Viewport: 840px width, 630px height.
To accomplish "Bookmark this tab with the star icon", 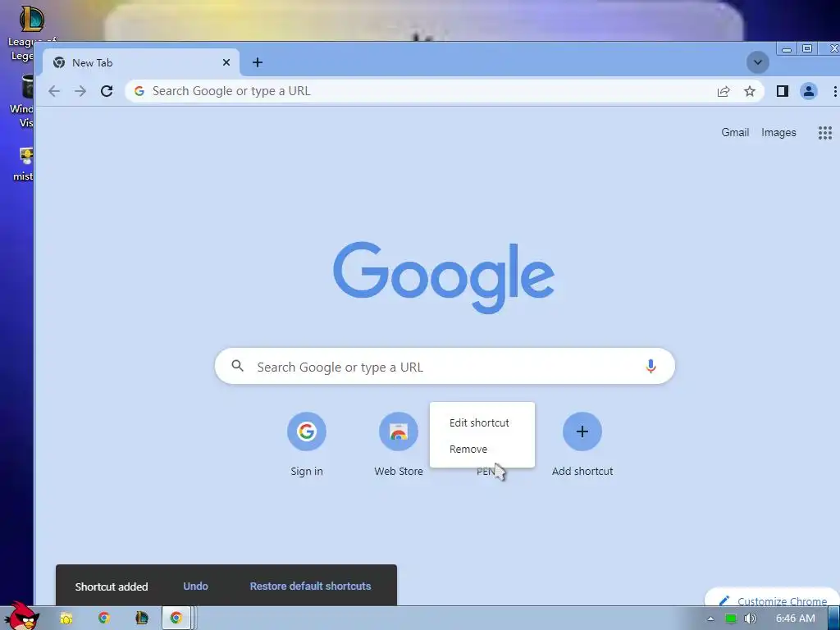I will [x=750, y=91].
